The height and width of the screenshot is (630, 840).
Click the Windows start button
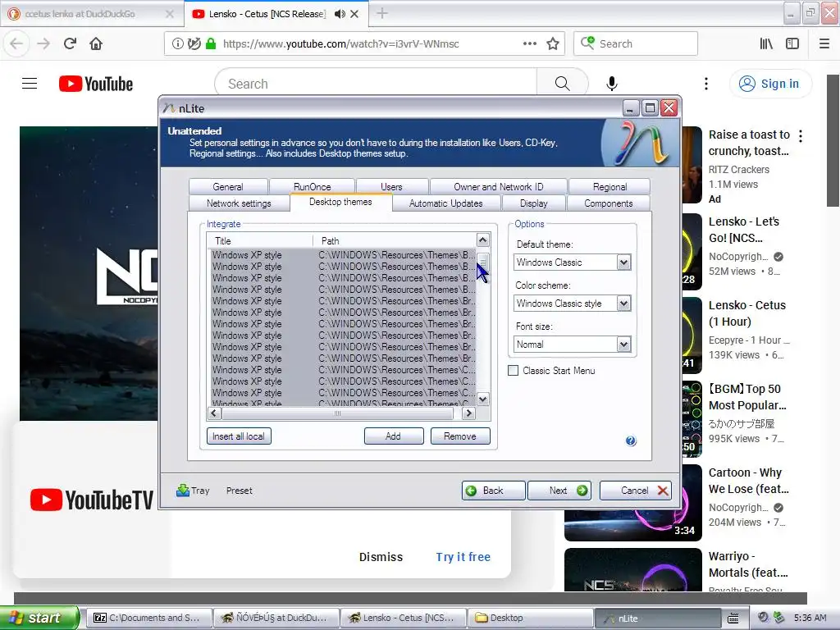click(x=39, y=618)
